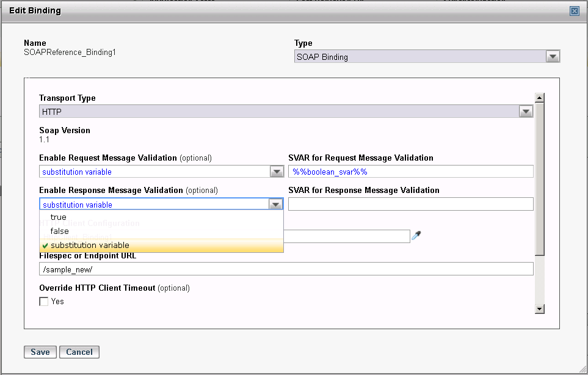Screen dimensions: 588x375
Task: Click the vertical scrollbar thumb
Action: (x=539, y=177)
